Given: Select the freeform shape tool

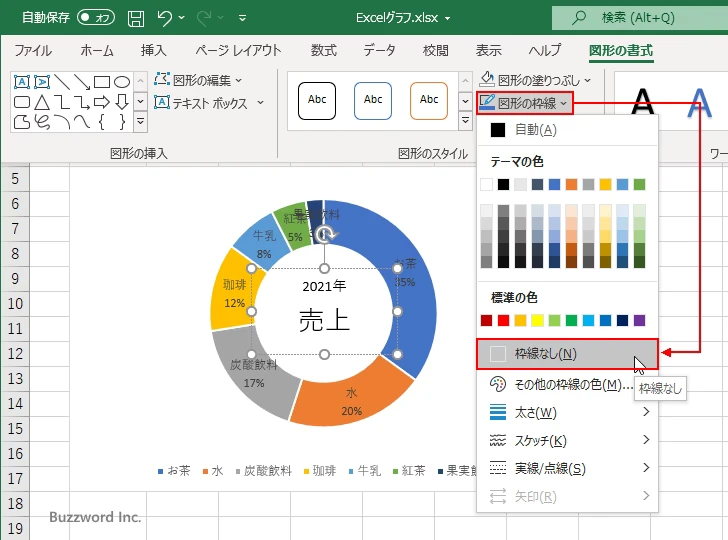Looking at the screenshot, I should tap(22, 122).
